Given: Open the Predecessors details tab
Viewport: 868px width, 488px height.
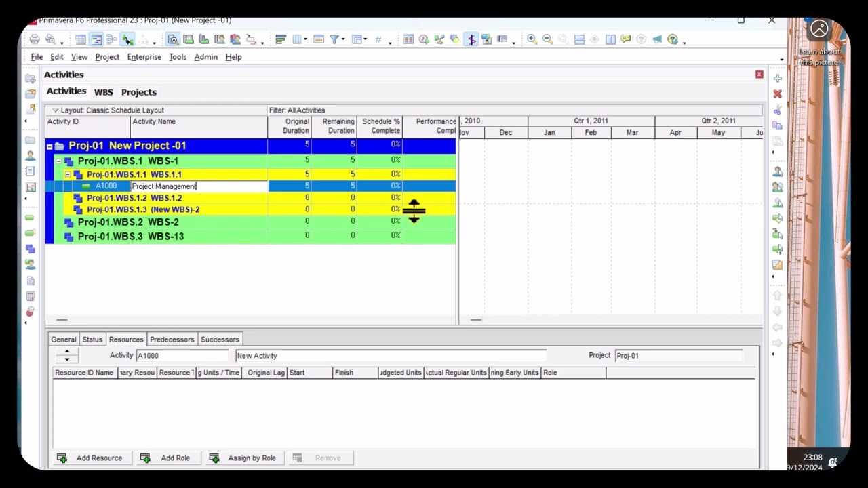Looking at the screenshot, I should pos(172,340).
